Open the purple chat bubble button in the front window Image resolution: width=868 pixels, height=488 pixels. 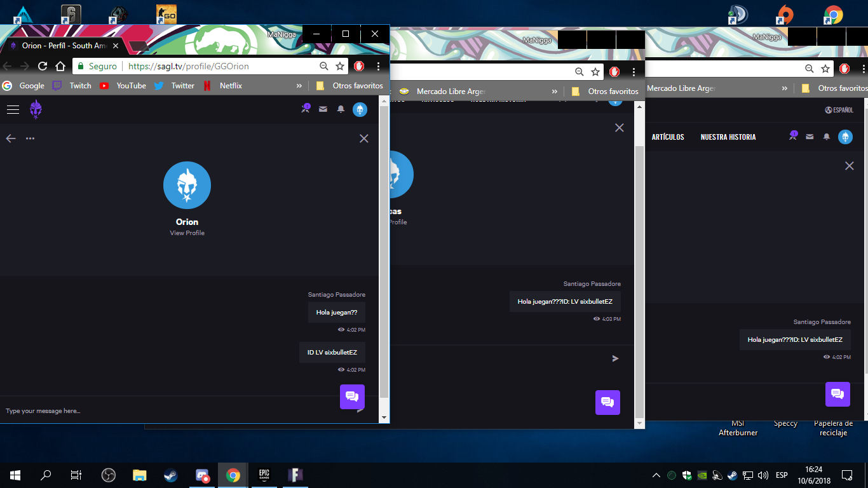pyautogui.click(x=352, y=396)
